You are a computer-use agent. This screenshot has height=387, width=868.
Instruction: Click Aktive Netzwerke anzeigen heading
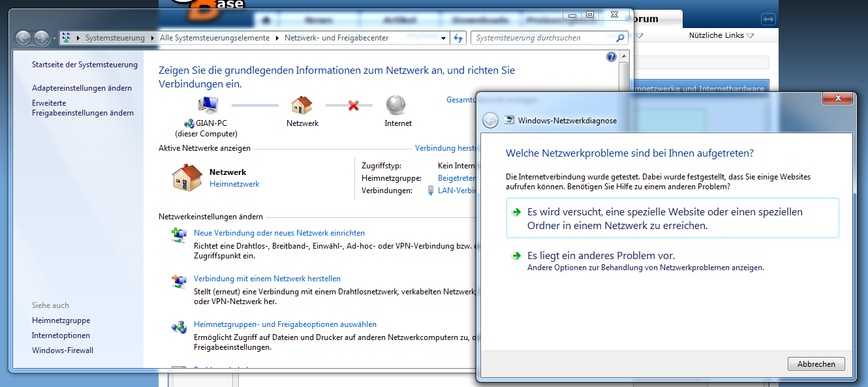204,148
